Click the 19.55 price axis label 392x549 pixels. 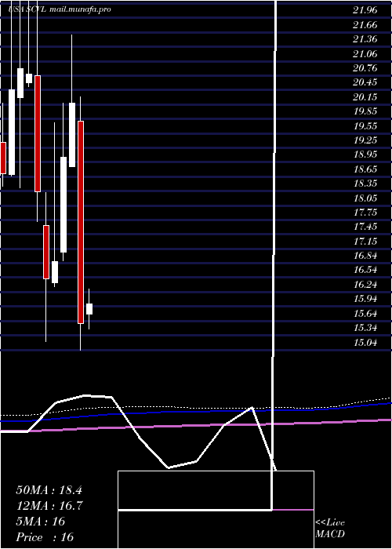pos(365,125)
